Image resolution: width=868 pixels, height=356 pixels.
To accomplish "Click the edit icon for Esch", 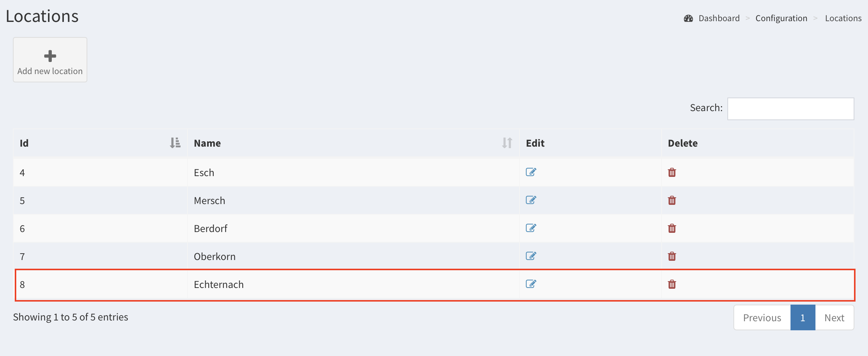I will click(x=531, y=172).
